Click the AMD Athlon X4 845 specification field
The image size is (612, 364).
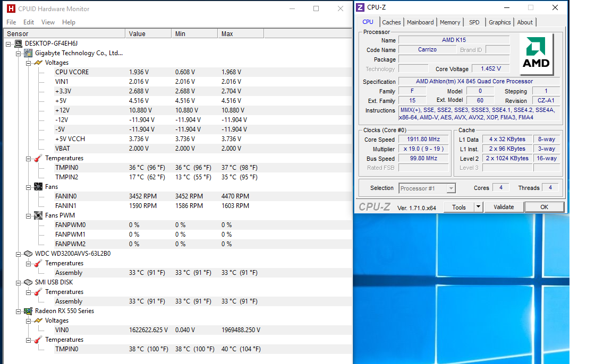[x=479, y=82]
